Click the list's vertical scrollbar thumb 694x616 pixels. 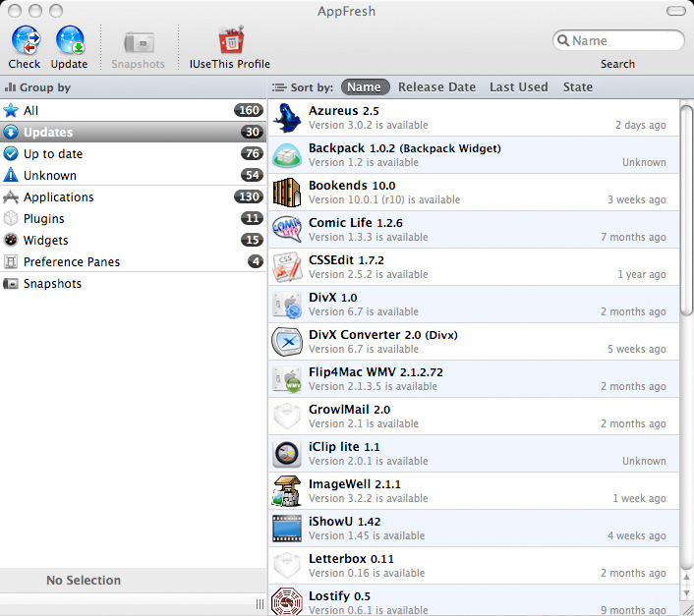point(686,210)
